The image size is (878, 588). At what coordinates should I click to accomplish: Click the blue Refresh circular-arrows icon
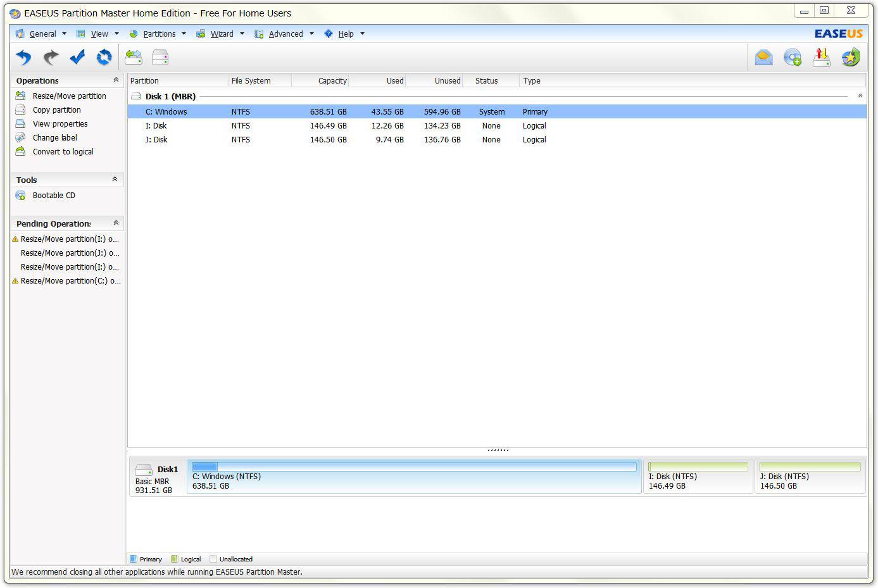104,58
